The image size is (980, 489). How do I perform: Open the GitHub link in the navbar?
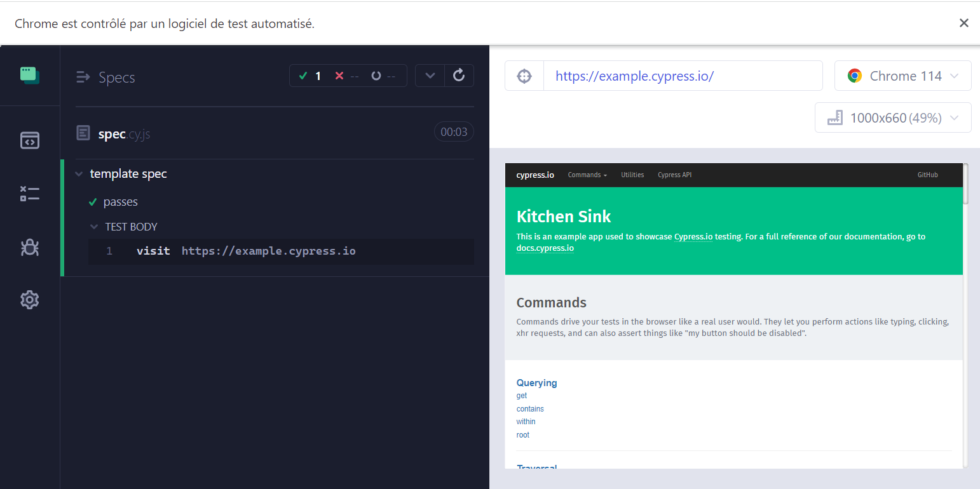(927, 175)
